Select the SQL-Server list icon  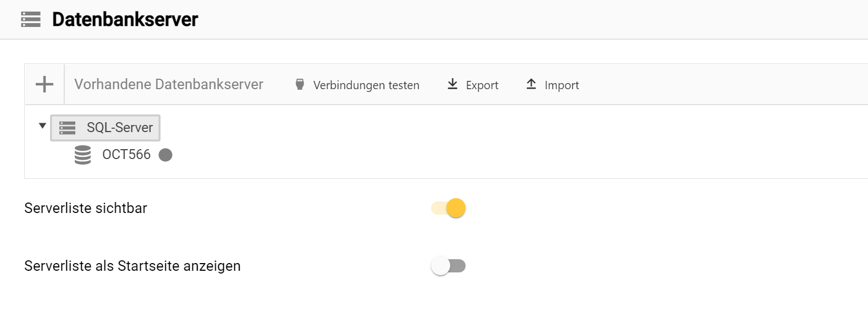67,127
